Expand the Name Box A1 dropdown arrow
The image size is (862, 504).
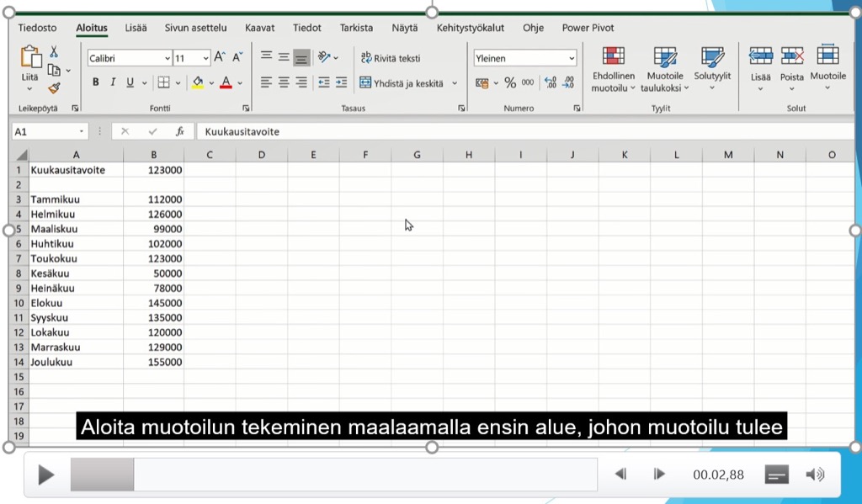click(x=82, y=131)
